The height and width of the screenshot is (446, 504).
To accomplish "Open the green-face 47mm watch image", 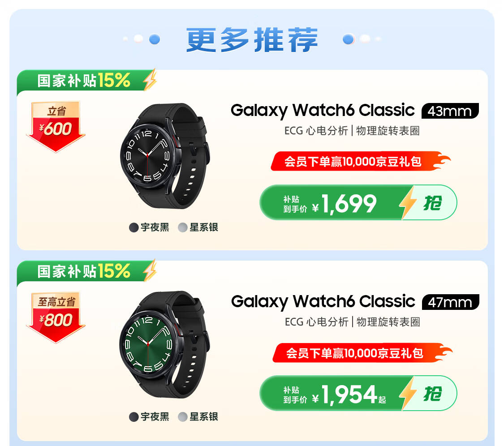I will 164,344.
